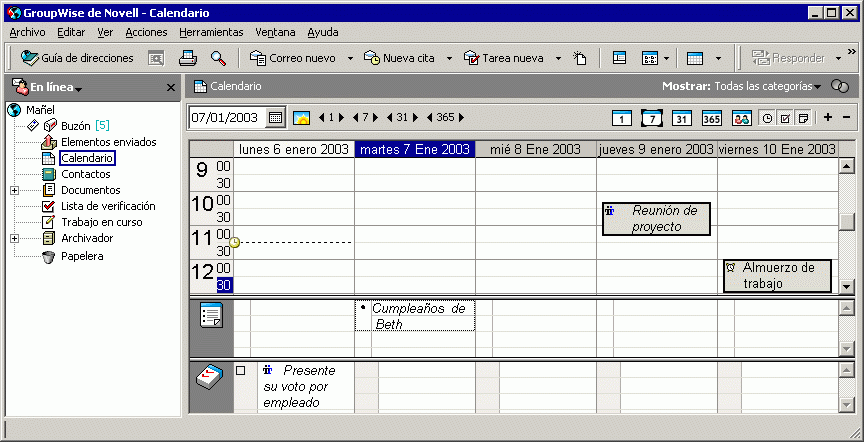Click the plus button to add a day column

(828, 117)
